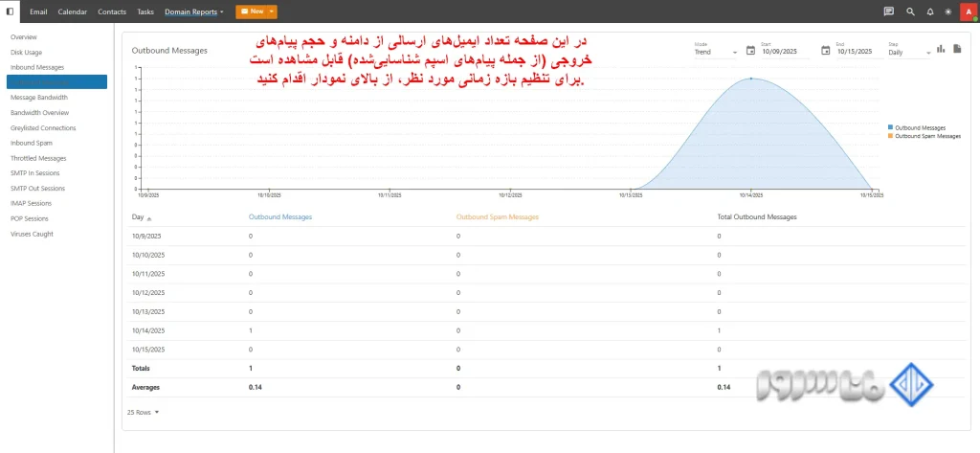The height and width of the screenshot is (453, 980).
Task: Open the chat messages icon
Action: (x=889, y=11)
